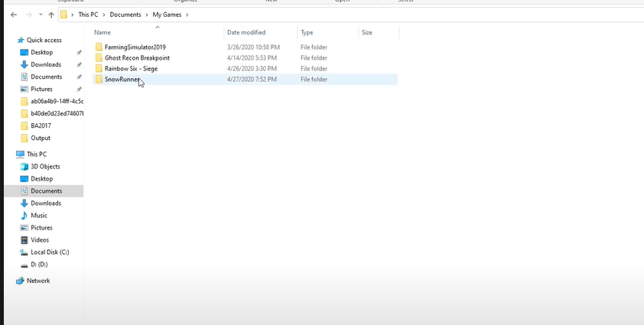Click the Back navigation arrow
This screenshot has height=325, width=644.
click(14, 15)
